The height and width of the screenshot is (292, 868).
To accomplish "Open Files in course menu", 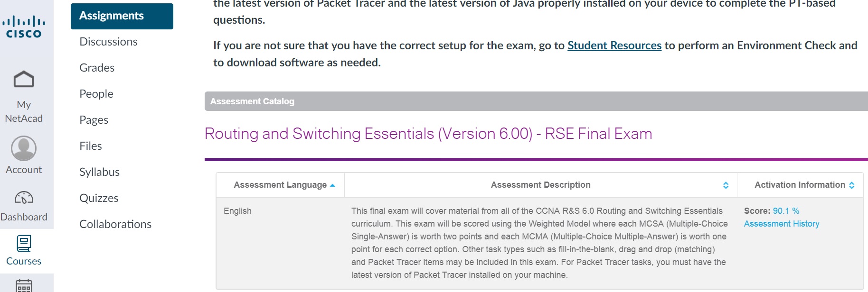I will coord(91,146).
